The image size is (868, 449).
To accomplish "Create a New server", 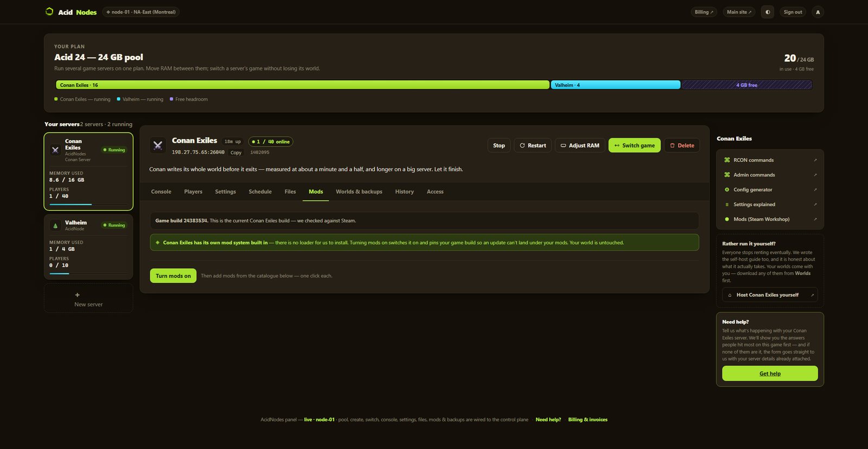I will coord(88,298).
